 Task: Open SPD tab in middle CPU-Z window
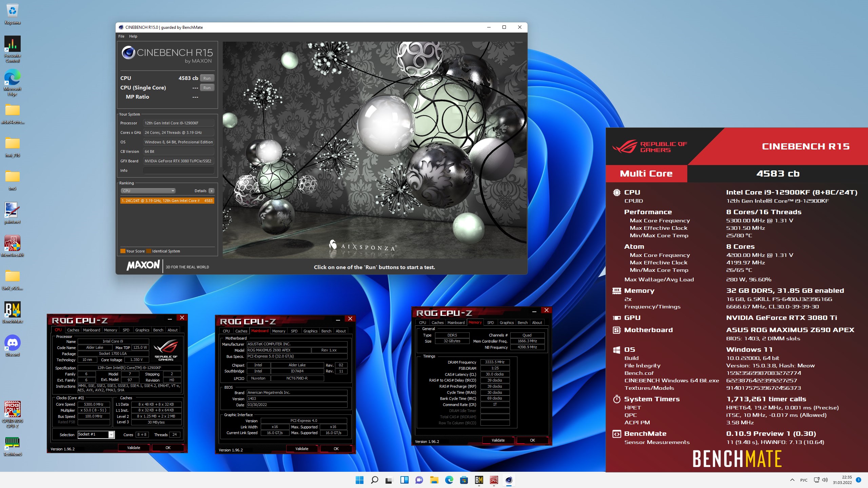pyautogui.click(x=294, y=331)
